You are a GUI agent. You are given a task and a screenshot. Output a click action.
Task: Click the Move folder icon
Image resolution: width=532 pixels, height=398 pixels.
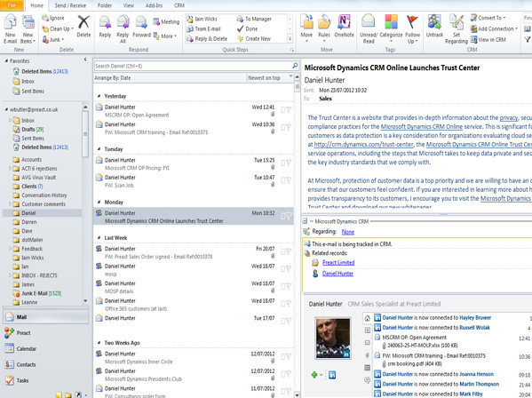[x=306, y=22]
